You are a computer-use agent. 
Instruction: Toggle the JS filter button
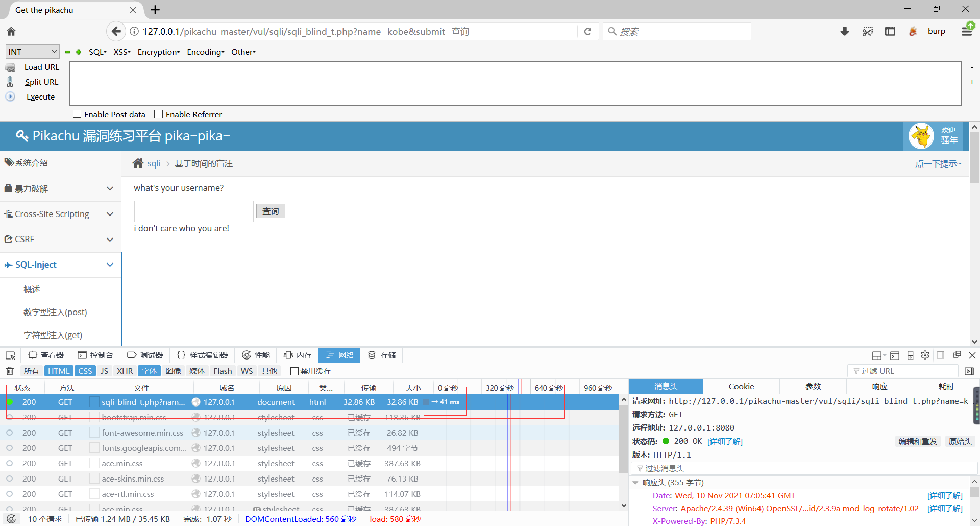pos(105,371)
